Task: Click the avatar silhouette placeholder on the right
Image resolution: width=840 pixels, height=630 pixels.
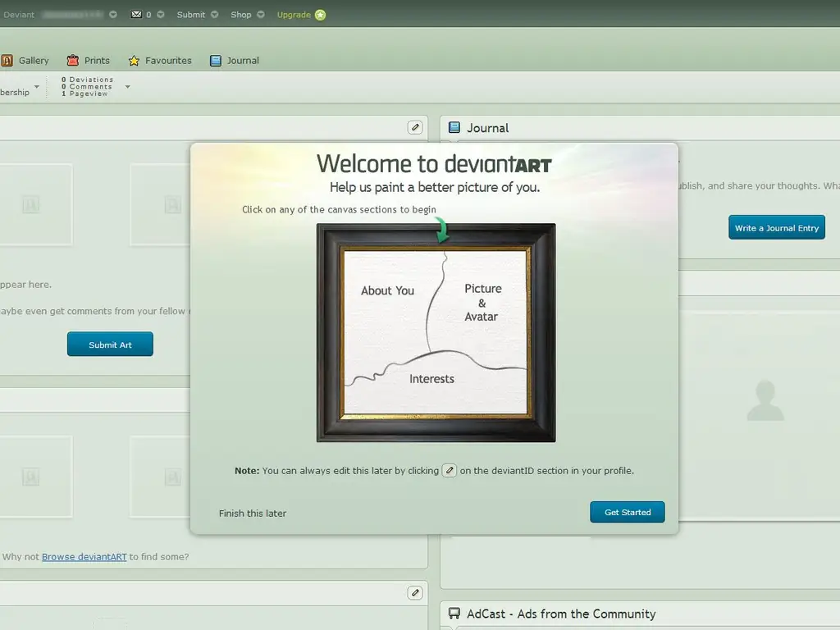Action: tap(765, 400)
